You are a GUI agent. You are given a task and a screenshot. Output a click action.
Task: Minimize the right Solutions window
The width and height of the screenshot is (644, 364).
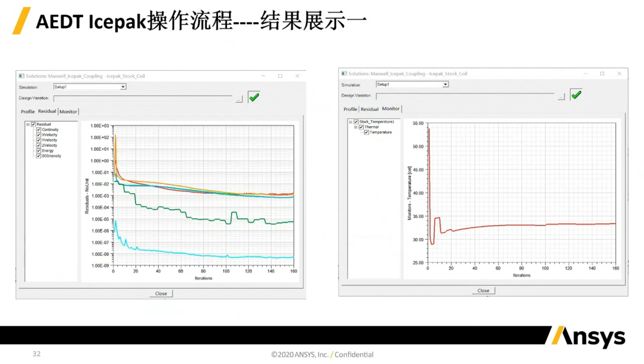tap(585, 73)
